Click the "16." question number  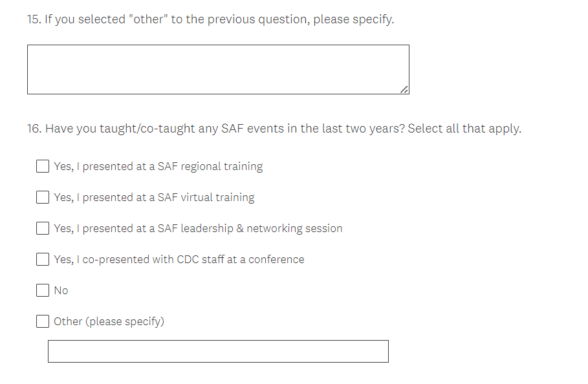(x=34, y=128)
